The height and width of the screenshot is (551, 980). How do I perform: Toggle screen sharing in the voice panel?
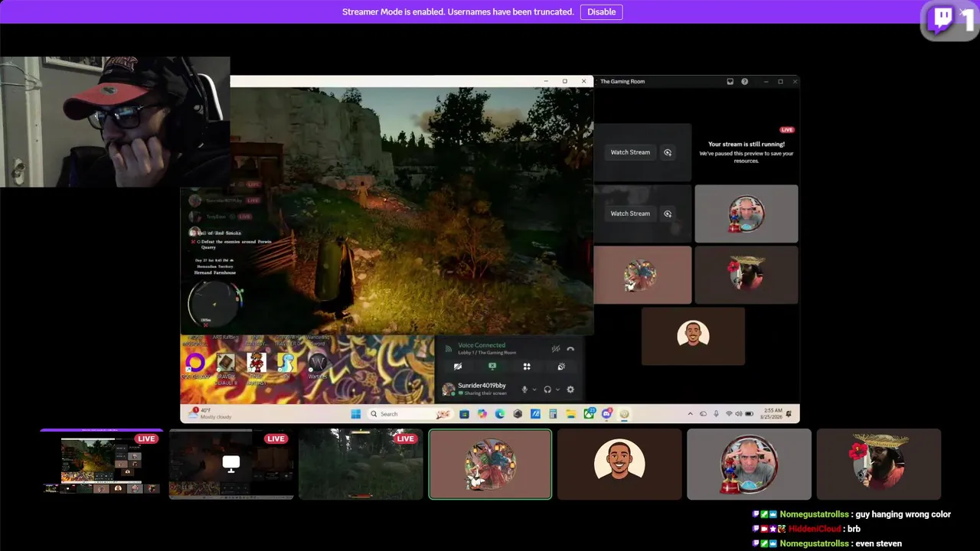point(492,367)
